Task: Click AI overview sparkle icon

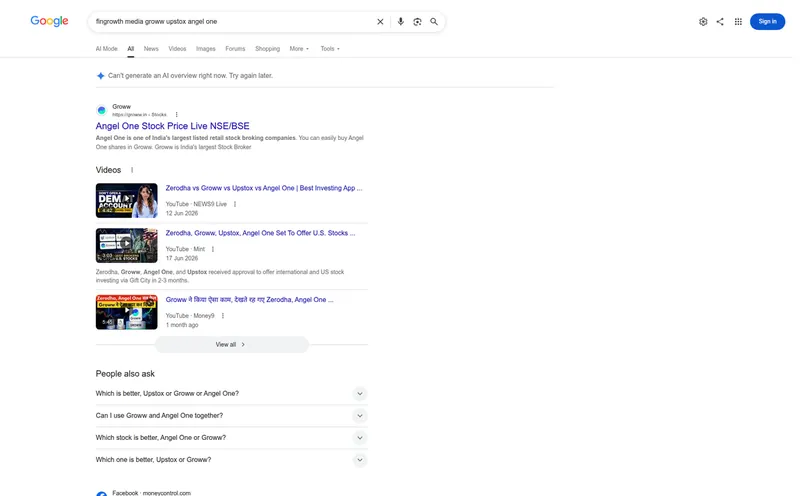Action: (x=101, y=76)
